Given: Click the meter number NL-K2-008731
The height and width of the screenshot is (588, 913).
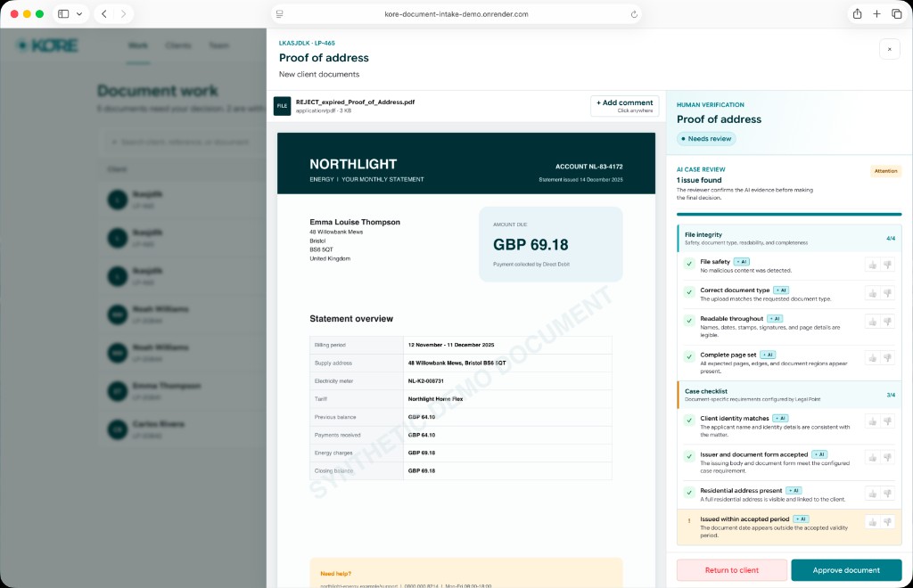Looking at the screenshot, I should 425,381.
